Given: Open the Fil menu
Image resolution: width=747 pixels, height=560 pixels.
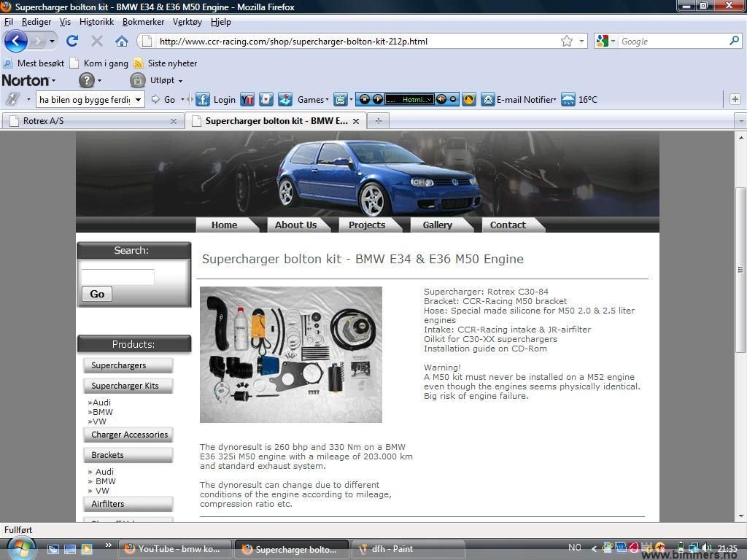Looking at the screenshot, I should 9,22.
